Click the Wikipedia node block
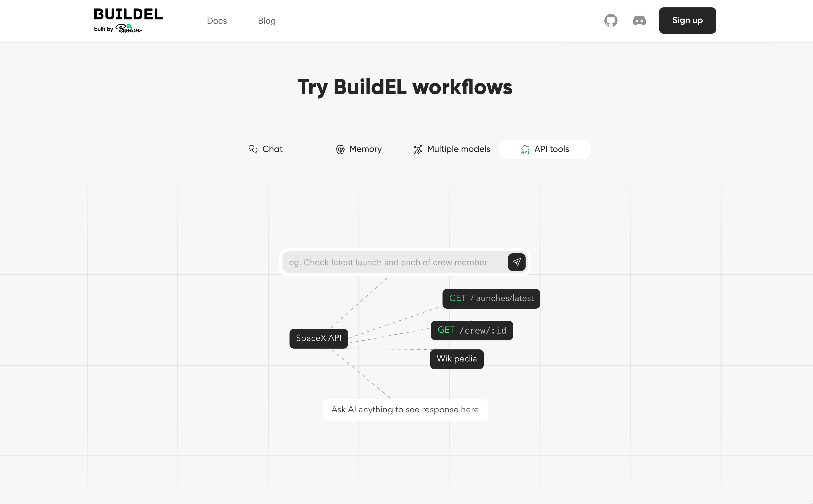The image size is (813, 504). click(456, 358)
